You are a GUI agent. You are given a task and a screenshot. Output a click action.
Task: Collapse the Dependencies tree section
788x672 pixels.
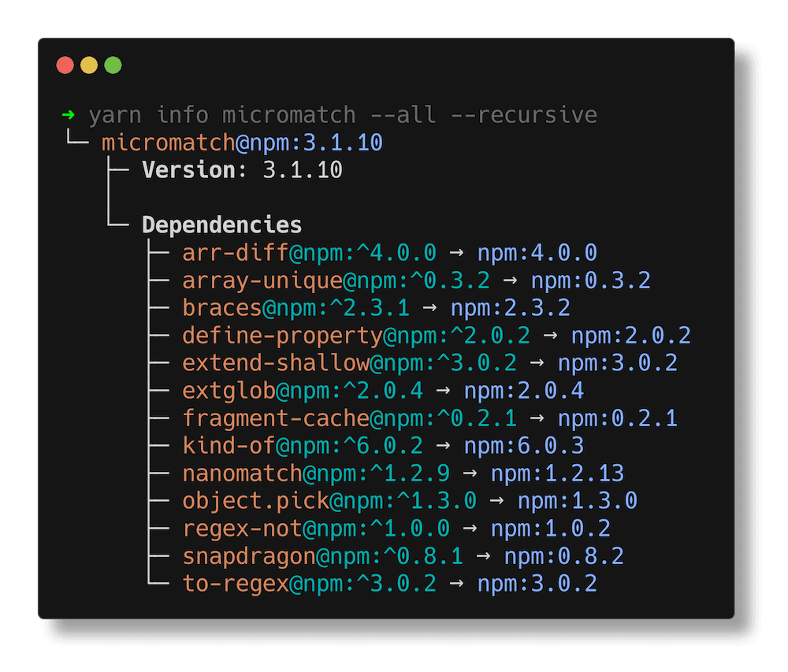click(221, 225)
